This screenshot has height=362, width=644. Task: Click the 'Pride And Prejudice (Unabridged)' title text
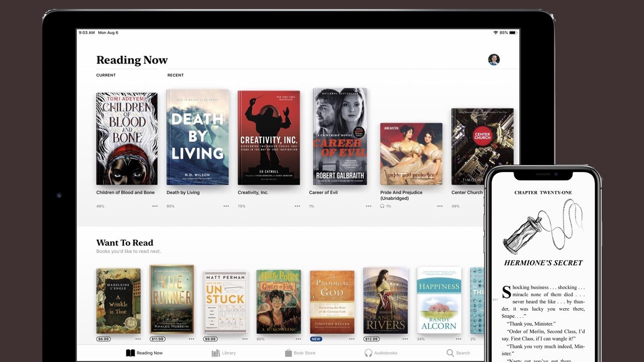[x=401, y=196]
